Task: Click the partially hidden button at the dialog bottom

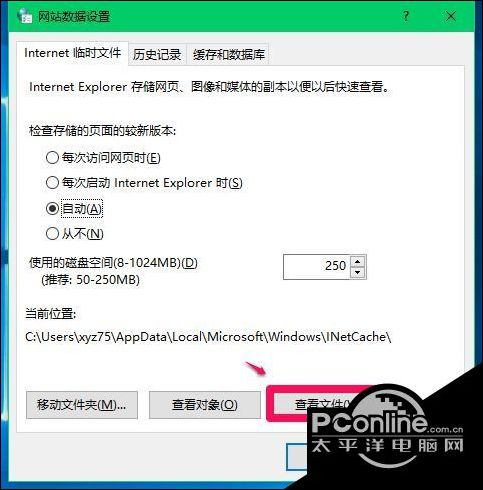Action: pyautogui.click(x=297, y=457)
